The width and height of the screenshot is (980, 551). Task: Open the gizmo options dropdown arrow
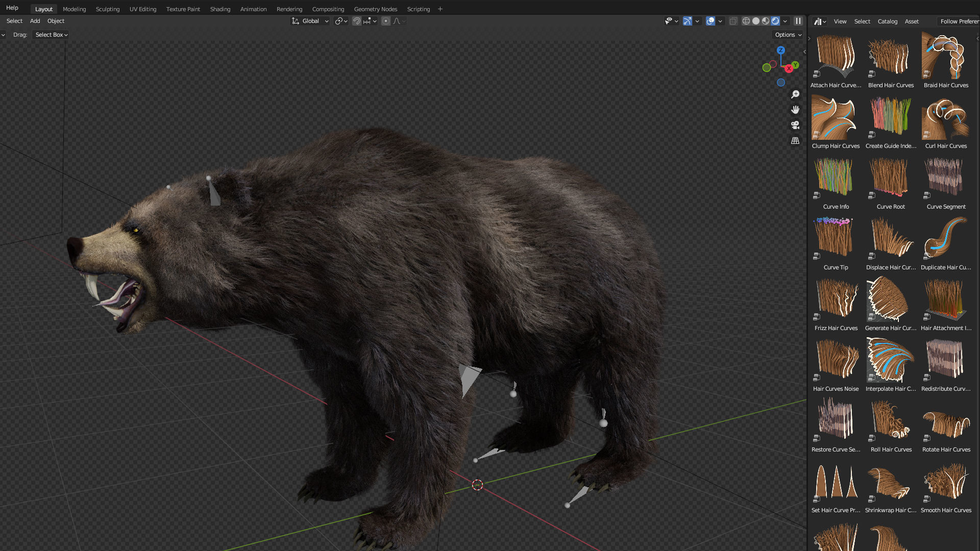tap(697, 21)
